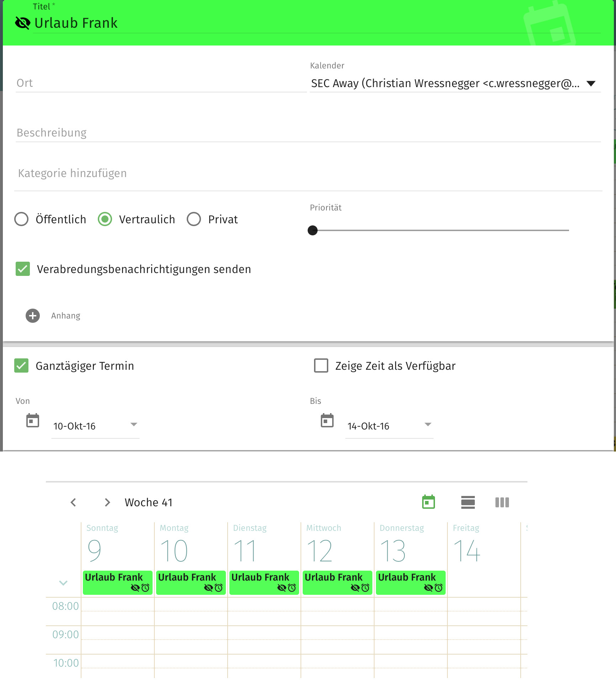Open the Bis date picker calendar icon

[327, 421]
